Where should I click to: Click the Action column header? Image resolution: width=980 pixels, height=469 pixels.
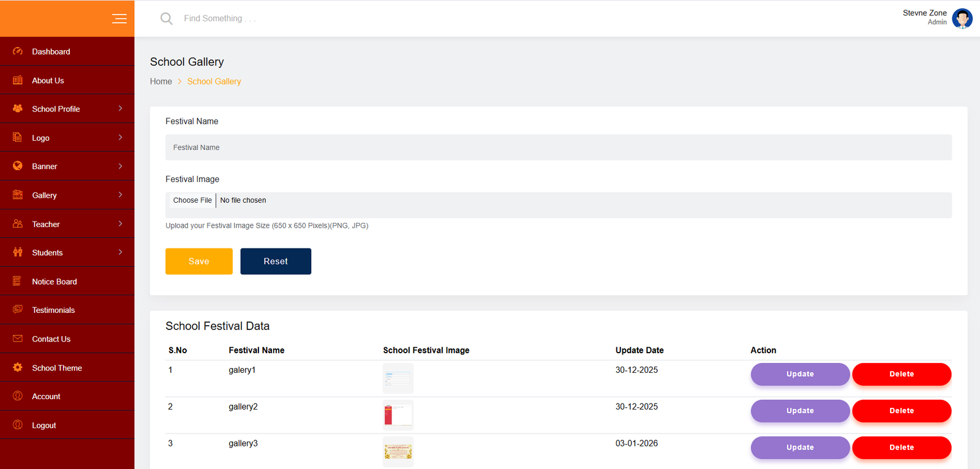[x=763, y=350]
